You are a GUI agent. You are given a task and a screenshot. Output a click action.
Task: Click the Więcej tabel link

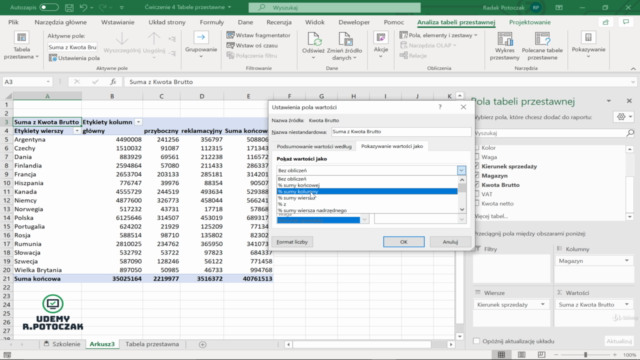pyautogui.click(x=491, y=216)
